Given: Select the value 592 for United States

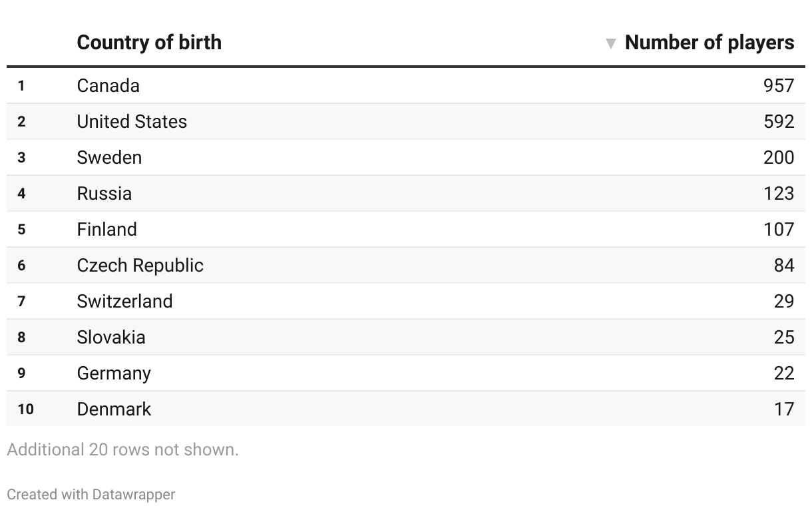Looking at the screenshot, I should (x=779, y=121).
